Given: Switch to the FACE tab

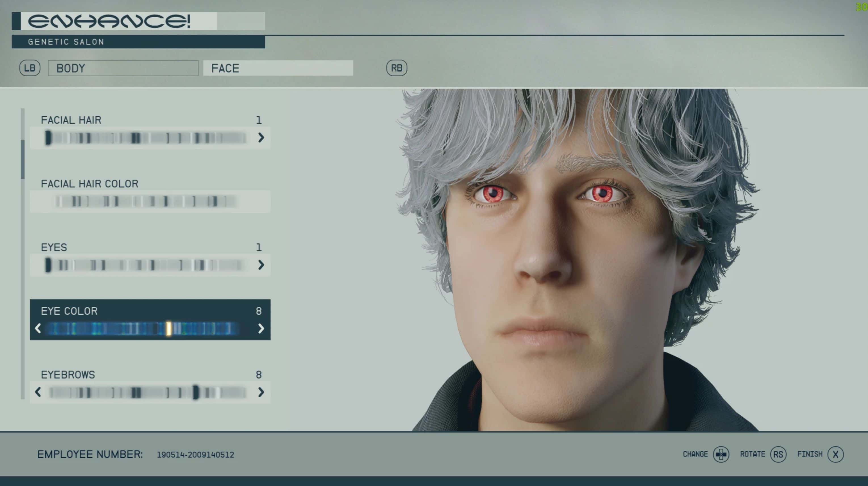Looking at the screenshot, I should pyautogui.click(x=278, y=68).
